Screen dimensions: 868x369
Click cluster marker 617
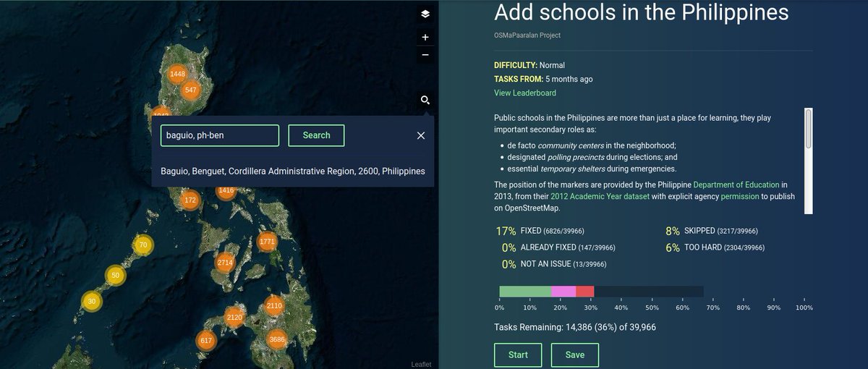pyautogui.click(x=206, y=341)
